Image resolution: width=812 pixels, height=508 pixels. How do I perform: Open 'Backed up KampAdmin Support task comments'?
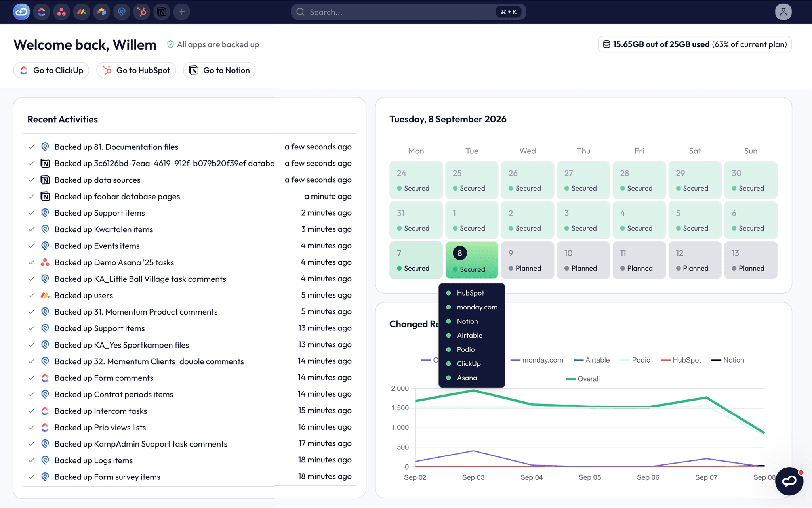tap(141, 444)
